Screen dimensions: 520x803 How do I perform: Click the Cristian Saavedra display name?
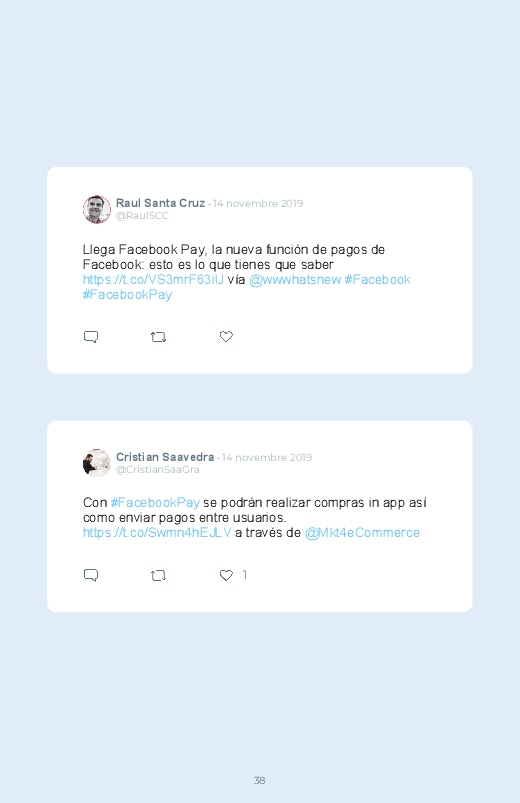pos(165,457)
